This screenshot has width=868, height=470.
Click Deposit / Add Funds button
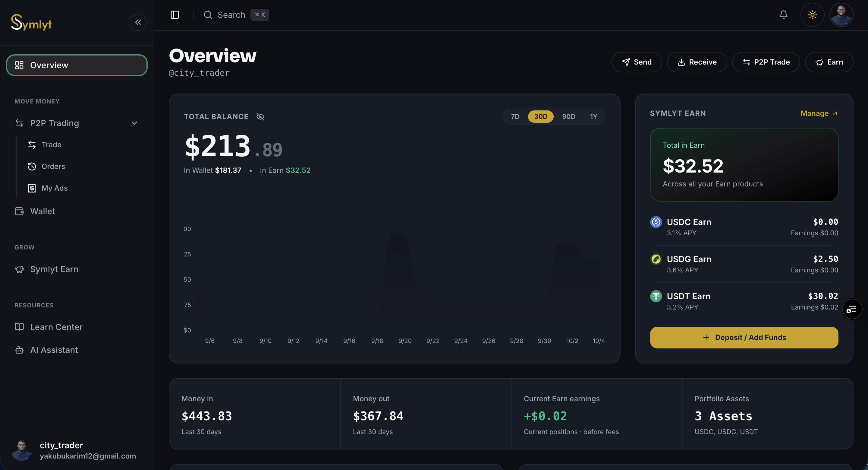[744, 338]
